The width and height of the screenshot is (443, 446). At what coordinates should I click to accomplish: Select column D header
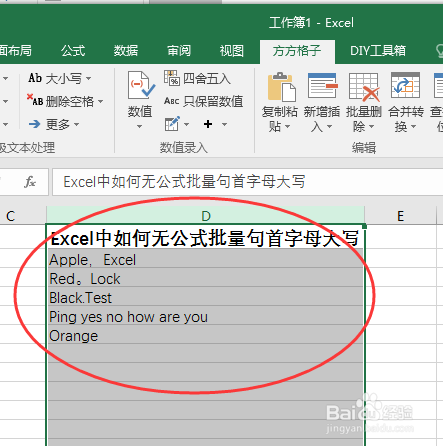tap(206, 216)
